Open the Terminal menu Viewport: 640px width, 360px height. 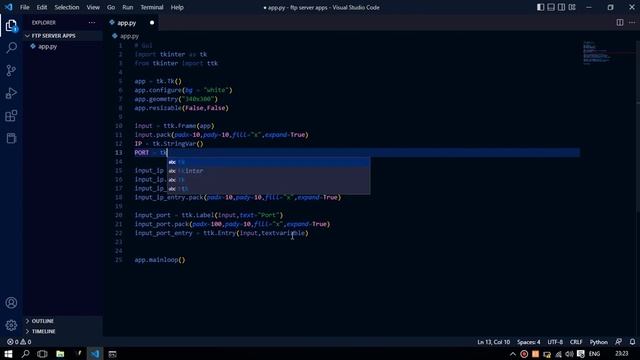(x=152, y=7)
